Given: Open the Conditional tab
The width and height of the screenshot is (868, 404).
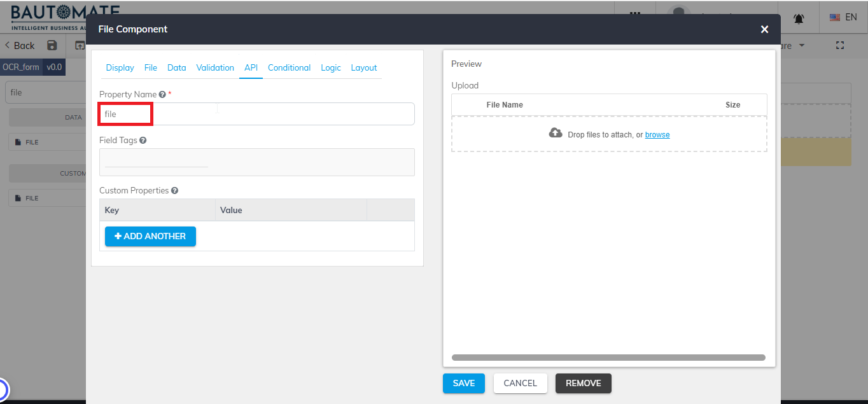Looking at the screenshot, I should [289, 67].
